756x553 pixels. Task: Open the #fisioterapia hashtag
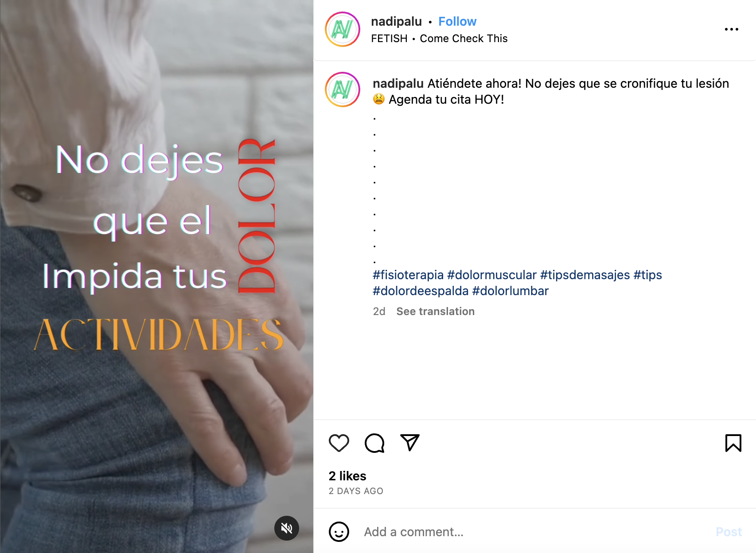click(408, 275)
